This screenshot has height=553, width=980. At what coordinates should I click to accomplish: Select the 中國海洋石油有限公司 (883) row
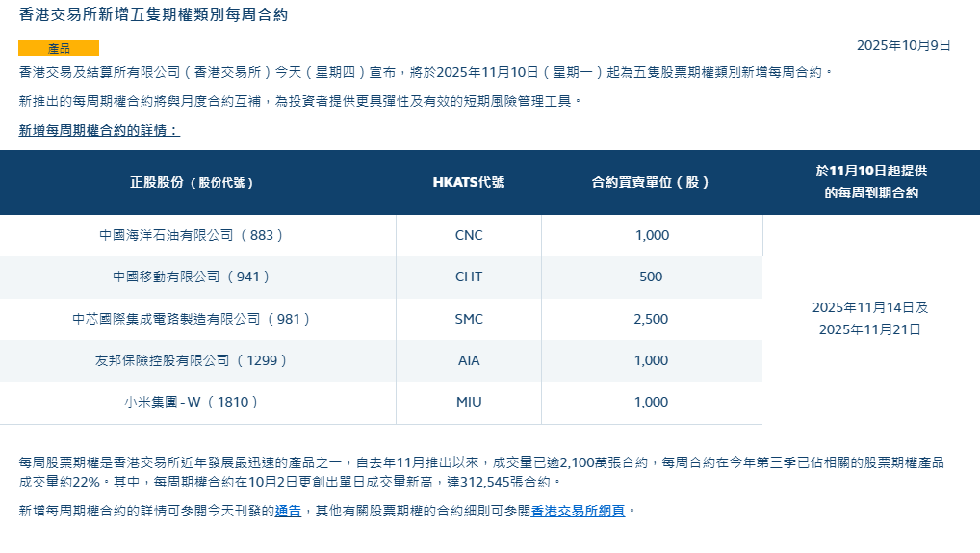point(193,235)
